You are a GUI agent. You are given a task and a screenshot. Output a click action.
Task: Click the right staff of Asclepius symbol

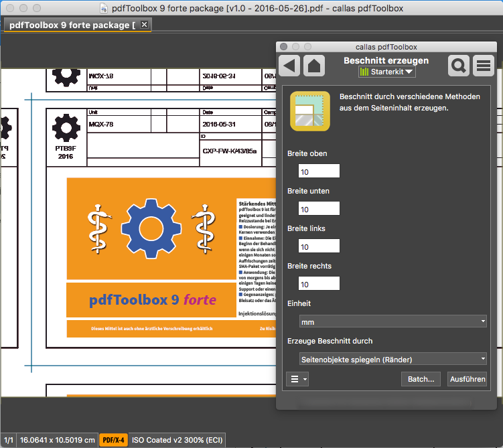tap(204, 229)
